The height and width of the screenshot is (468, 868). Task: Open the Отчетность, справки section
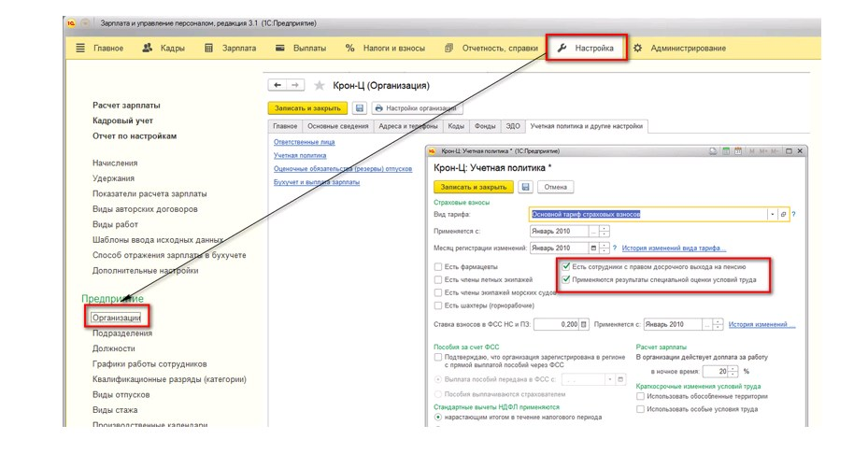pyautogui.click(x=491, y=49)
